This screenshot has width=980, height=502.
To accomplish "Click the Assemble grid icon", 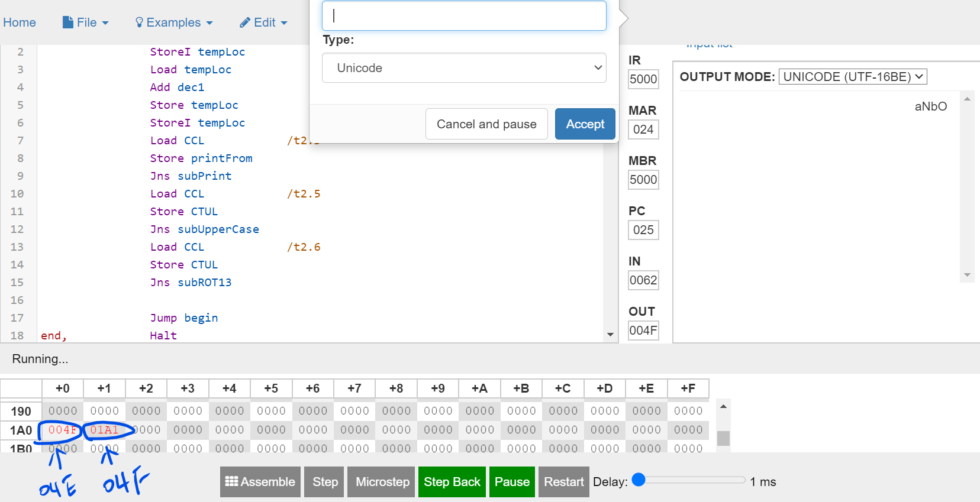I will 232,481.
